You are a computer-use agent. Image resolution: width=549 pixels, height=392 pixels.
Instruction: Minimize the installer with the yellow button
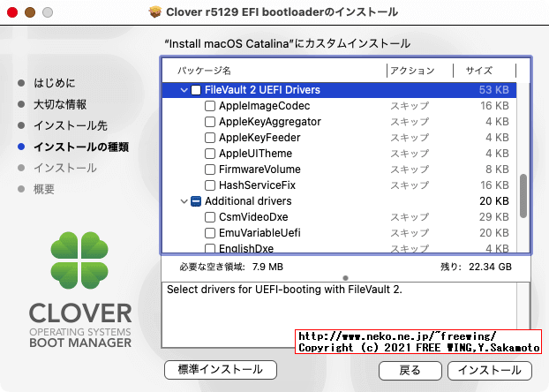point(30,12)
